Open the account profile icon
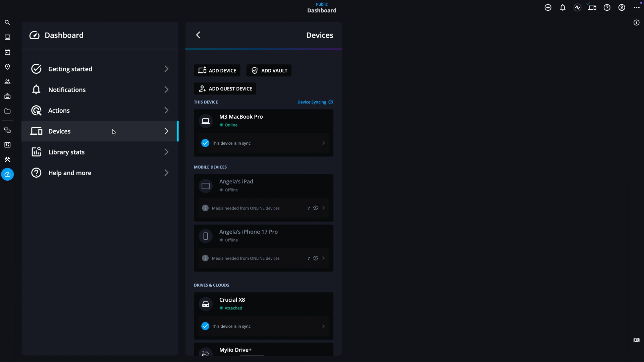Image resolution: width=644 pixels, height=362 pixels. point(622,7)
